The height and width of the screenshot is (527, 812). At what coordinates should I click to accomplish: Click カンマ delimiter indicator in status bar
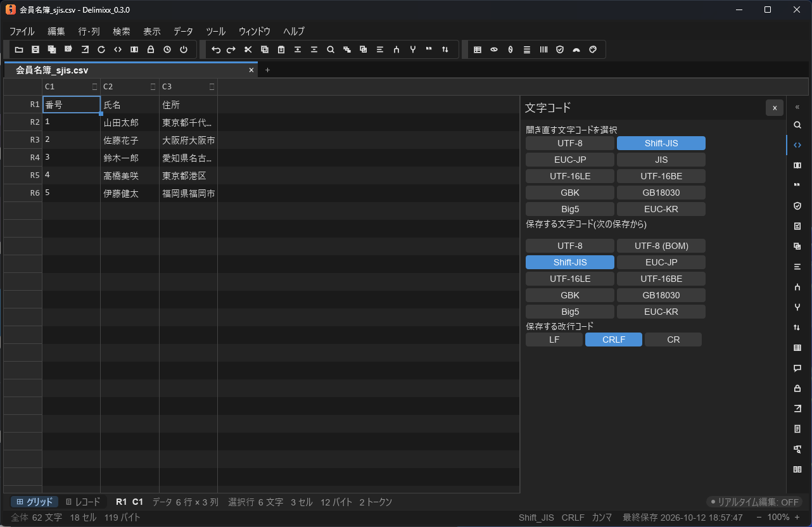(x=602, y=517)
